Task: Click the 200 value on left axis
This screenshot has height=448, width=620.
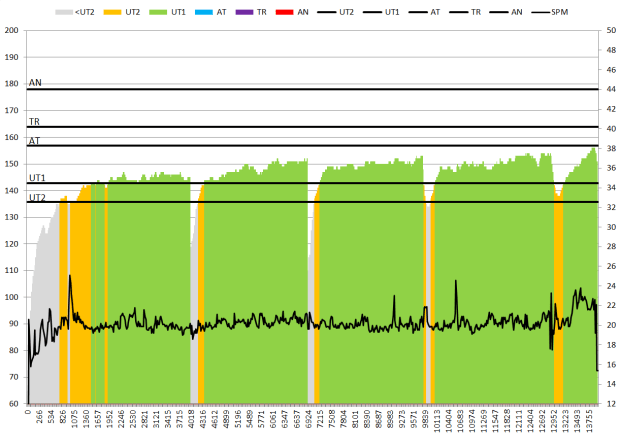Action: coord(12,30)
